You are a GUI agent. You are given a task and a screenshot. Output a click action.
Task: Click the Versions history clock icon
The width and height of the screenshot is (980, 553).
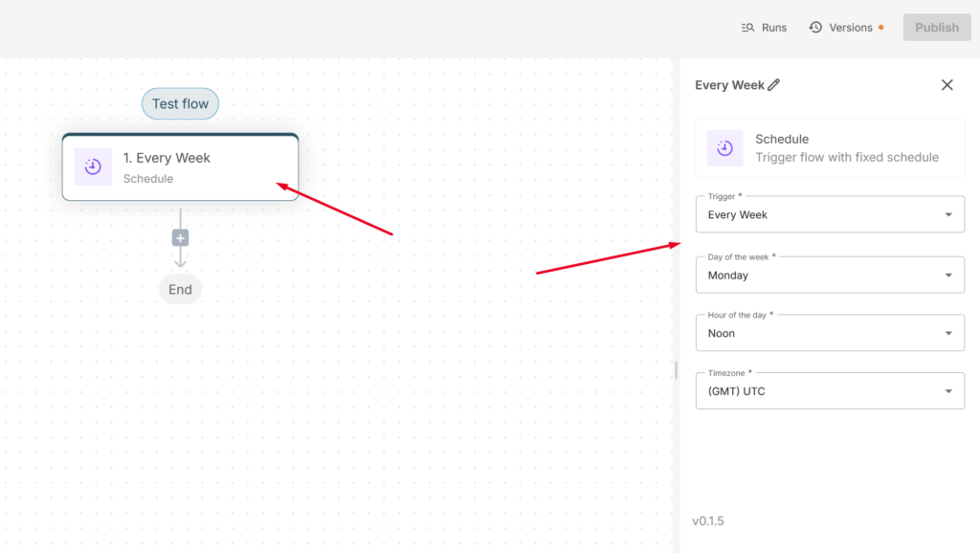click(x=815, y=28)
